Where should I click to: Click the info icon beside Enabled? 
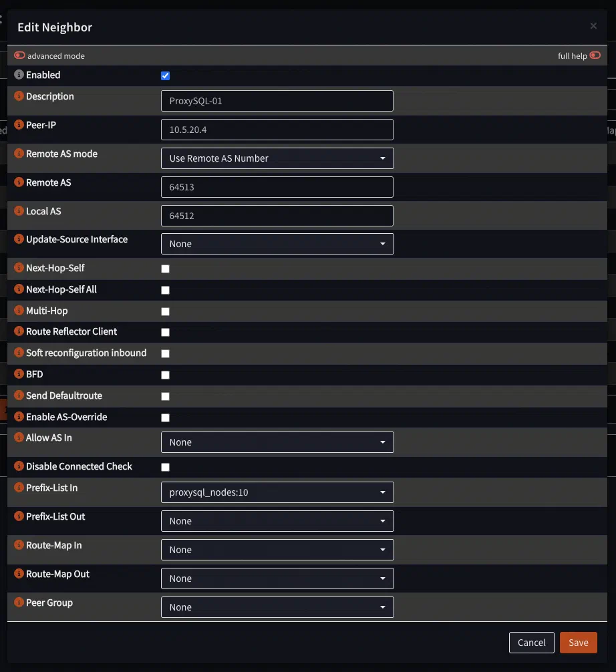click(x=19, y=75)
